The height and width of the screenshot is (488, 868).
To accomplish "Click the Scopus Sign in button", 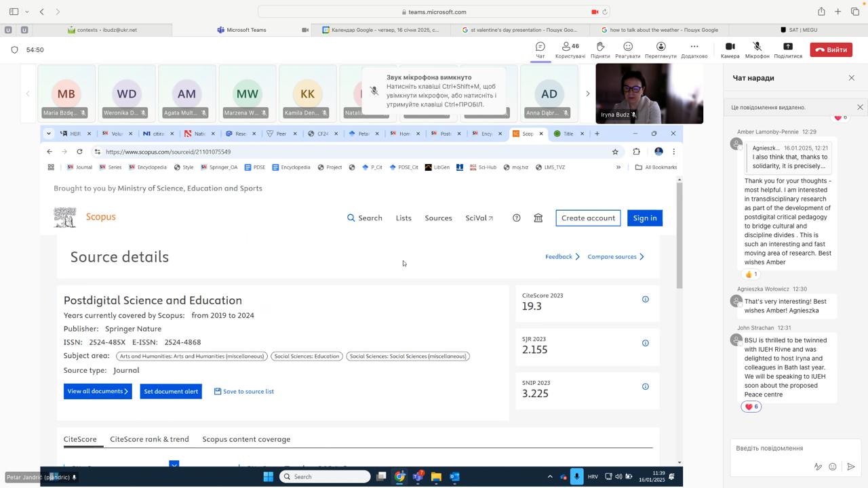I will point(645,218).
